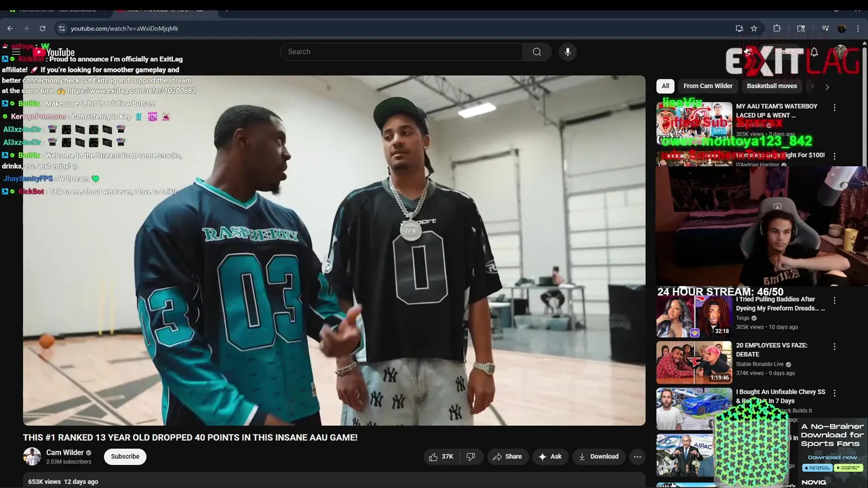The height and width of the screenshot is (488, 868).
Task: Click the browser forward arrow
Action: (x=26, y=28)
